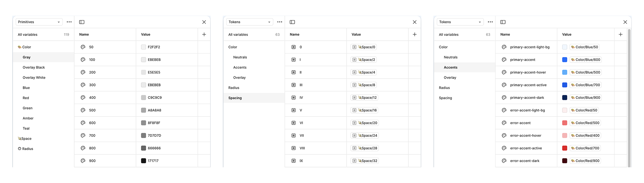Click the A8A8A8 hex value
The width and height of the screenshot is (644, 183).
tap(154, 110)
